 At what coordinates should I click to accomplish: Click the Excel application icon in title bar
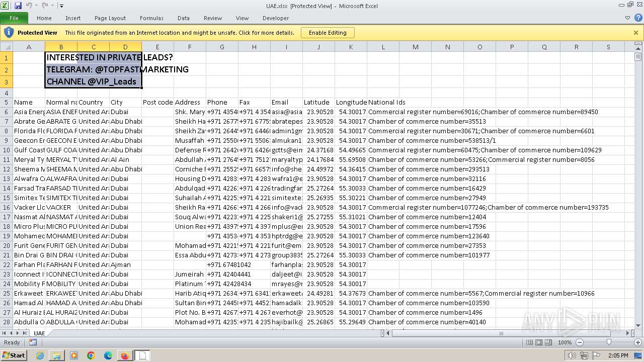coord(6,6)
